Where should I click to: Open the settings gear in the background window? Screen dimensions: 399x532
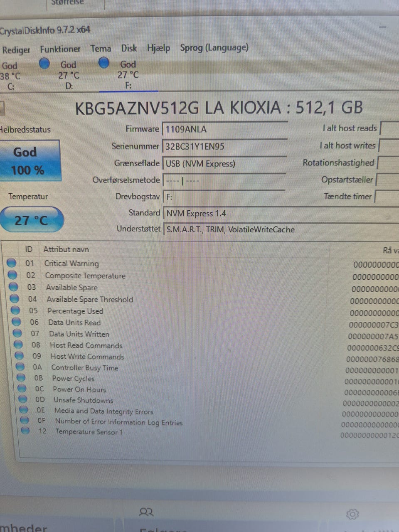click(x=352, y=514)
